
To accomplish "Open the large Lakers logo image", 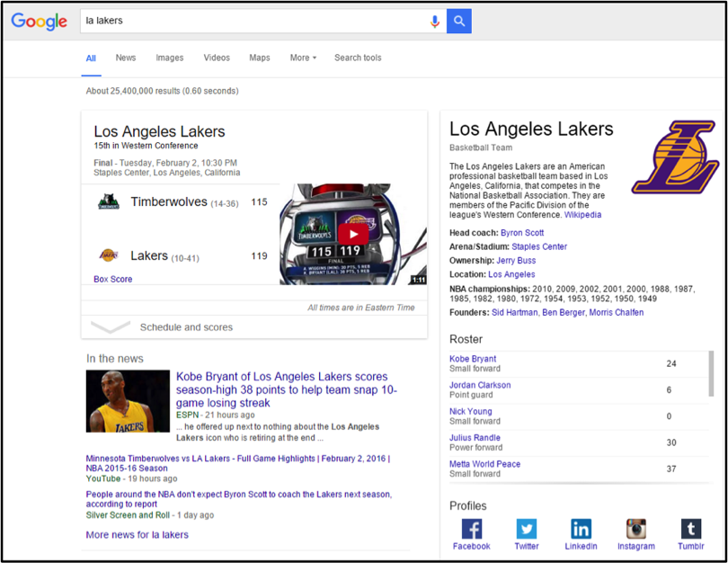I will click(x=675, y=157).
